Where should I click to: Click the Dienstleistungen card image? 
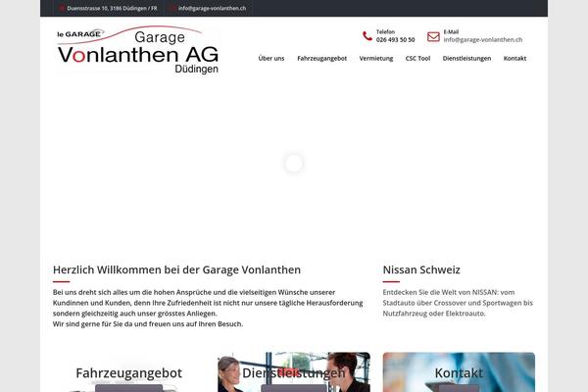coord(294,372)
